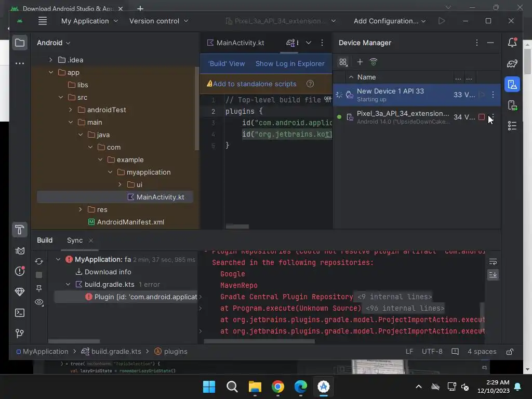Open More tool windows ellipsis in left sidebar
The height and width of the screenshot is (399, 532).
[20, 63]
